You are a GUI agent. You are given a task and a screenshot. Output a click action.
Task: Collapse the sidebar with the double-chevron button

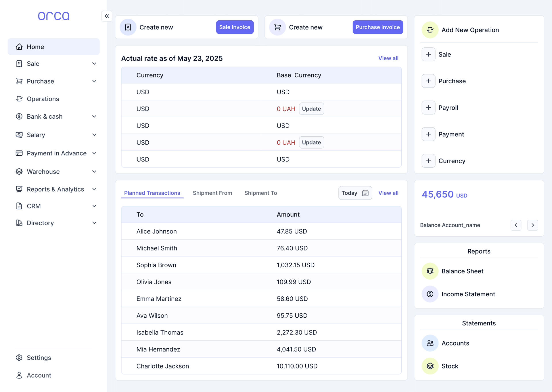coord(107,16)
